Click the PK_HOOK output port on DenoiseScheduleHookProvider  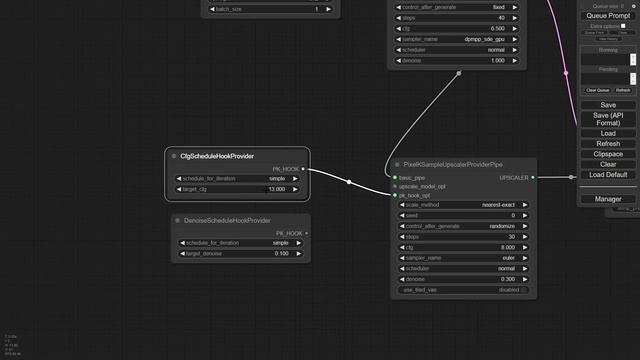click(307, 233)
